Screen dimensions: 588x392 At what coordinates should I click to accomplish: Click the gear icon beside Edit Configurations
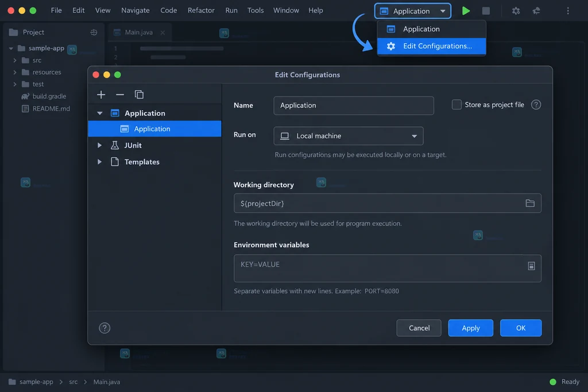(x=390, y=46)
